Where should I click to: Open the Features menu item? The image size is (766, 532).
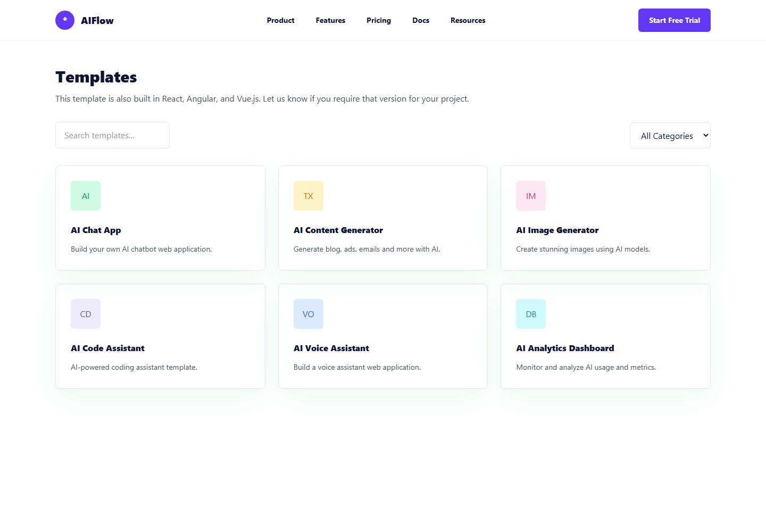[x=330, y=20]
